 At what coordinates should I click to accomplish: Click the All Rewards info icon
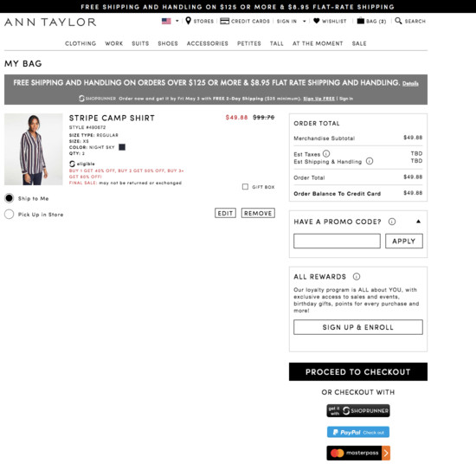[357, 277]
